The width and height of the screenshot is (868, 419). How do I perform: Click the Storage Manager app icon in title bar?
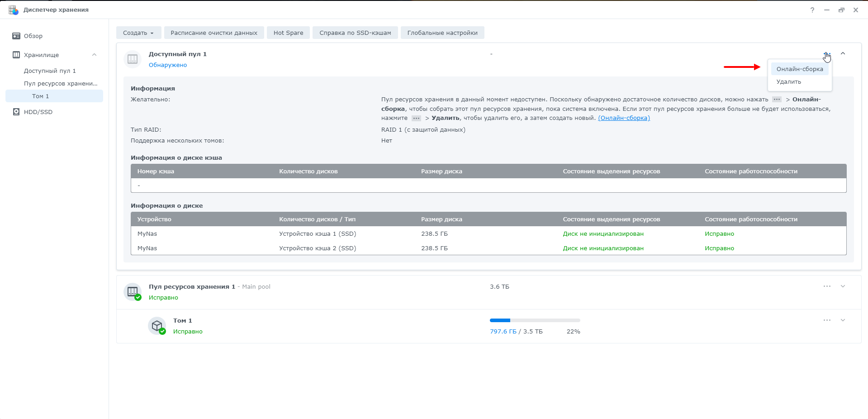tap(13, 10)
